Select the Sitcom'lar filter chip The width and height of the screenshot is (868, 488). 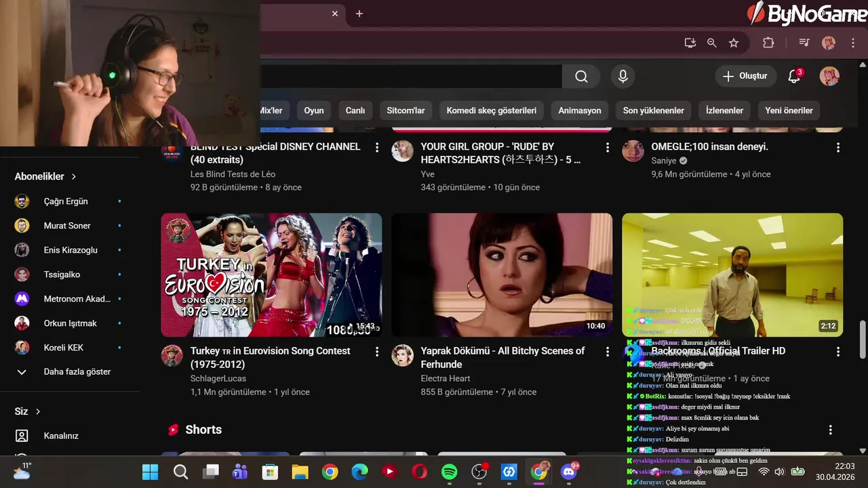coord(406,110)
